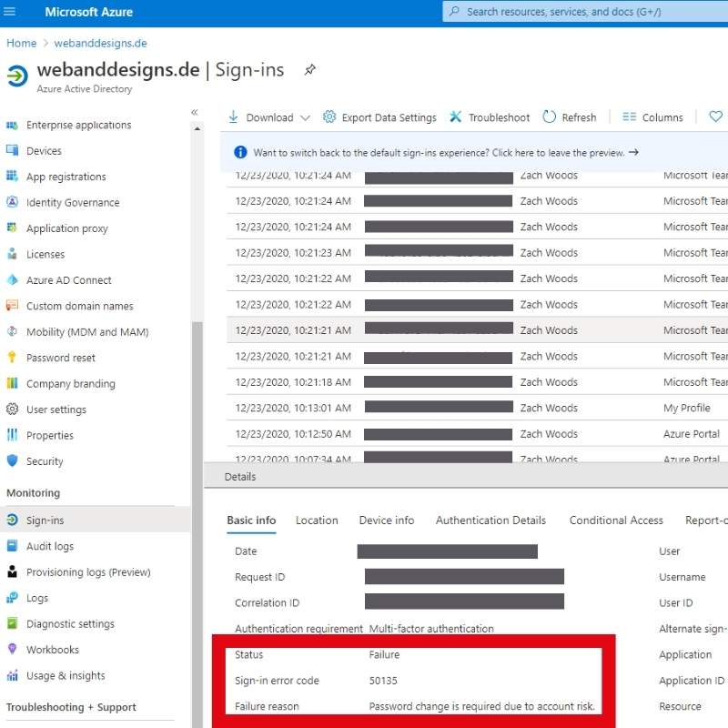Open Export Data Settings

(379, 117)
